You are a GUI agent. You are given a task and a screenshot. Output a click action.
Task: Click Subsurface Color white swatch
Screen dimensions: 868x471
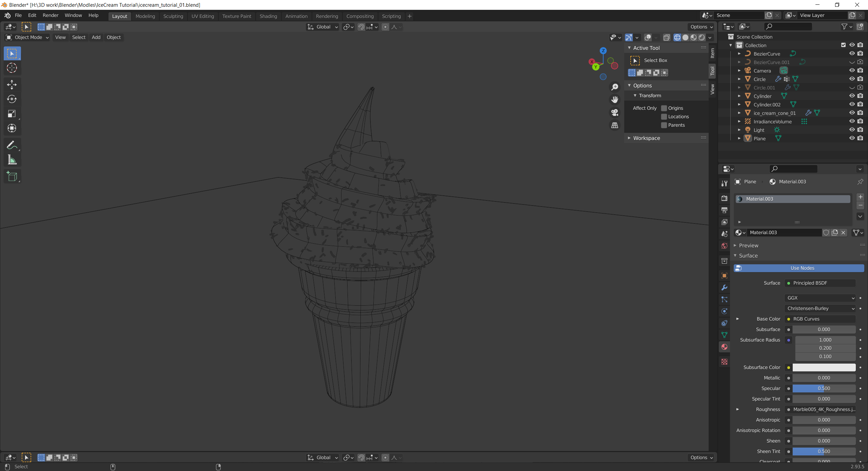click(x=824, y=367)
